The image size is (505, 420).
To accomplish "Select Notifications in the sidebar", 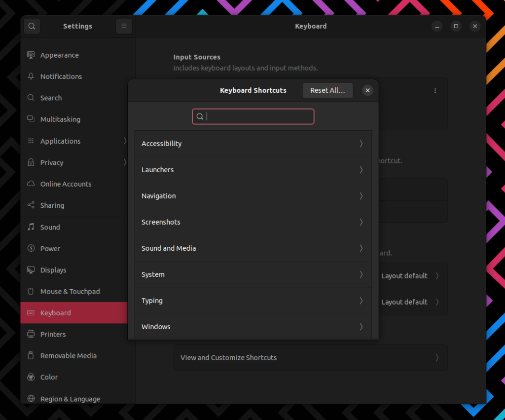I will (74, 76).
